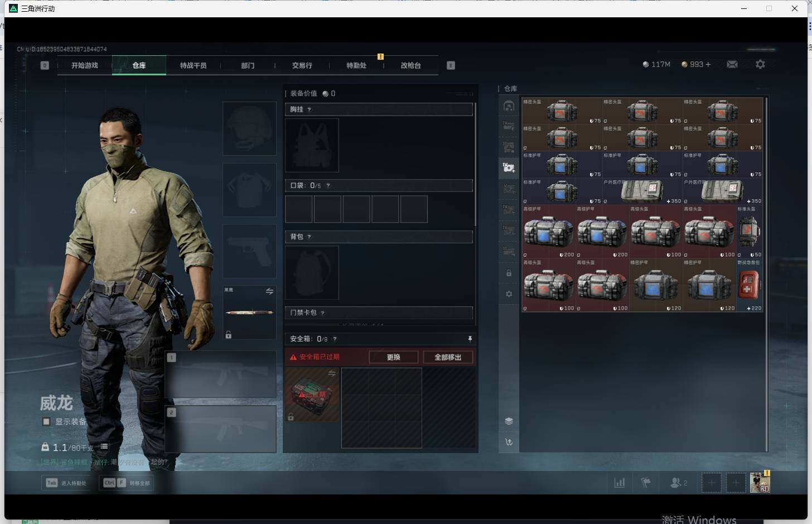Toggle the 显示装备 checkbox
The image size is (812, 524).
46,421
